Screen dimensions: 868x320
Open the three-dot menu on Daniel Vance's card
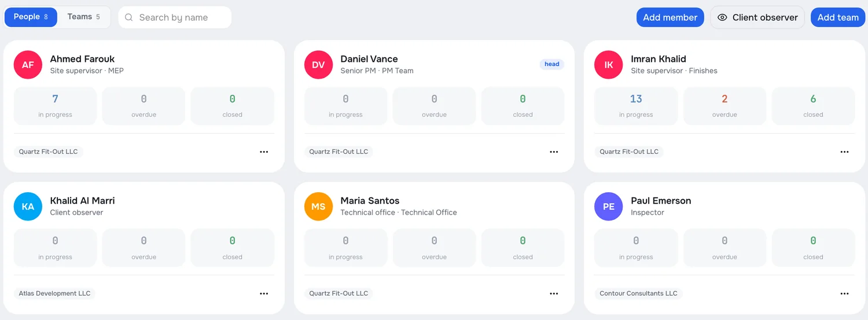554,152
